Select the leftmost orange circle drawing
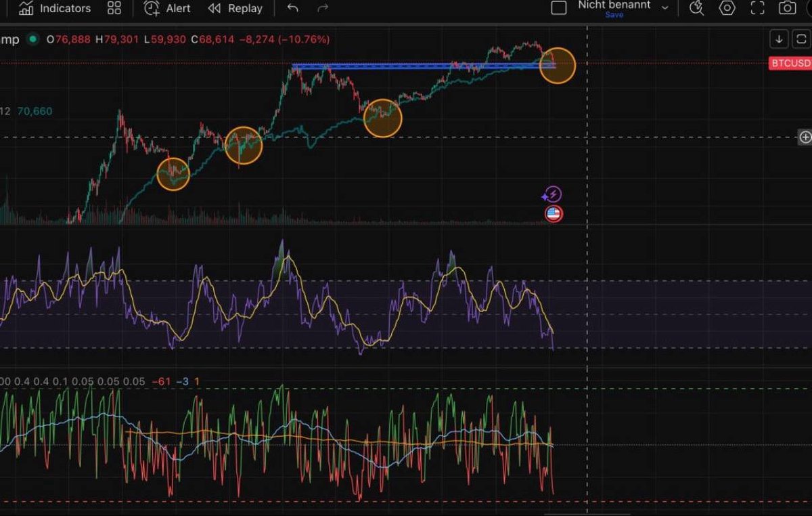The width and height of the screenshot is (812, 516). click(174, 173)
